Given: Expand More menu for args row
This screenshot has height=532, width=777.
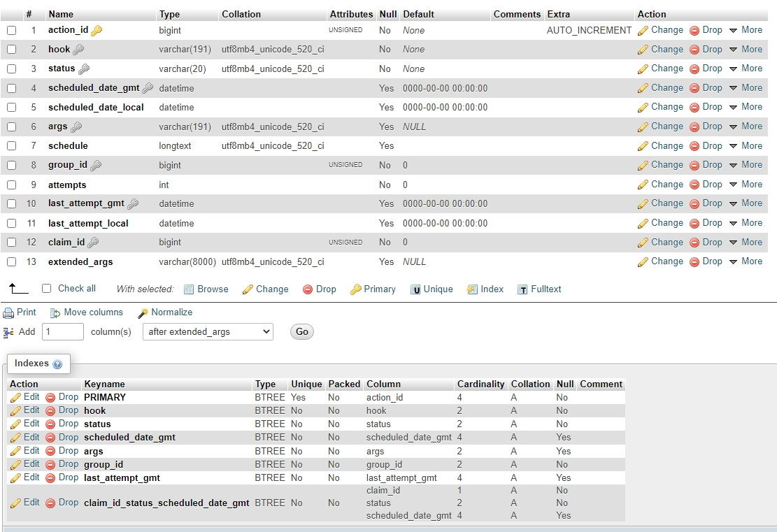Looking at the screenshot, I should (x=746, y=127).
